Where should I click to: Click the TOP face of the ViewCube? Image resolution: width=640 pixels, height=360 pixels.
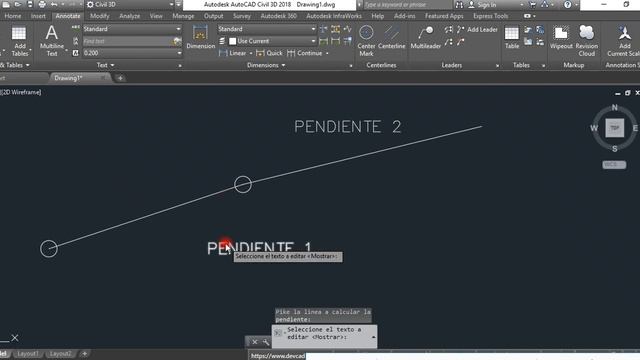tap(615, 128)
